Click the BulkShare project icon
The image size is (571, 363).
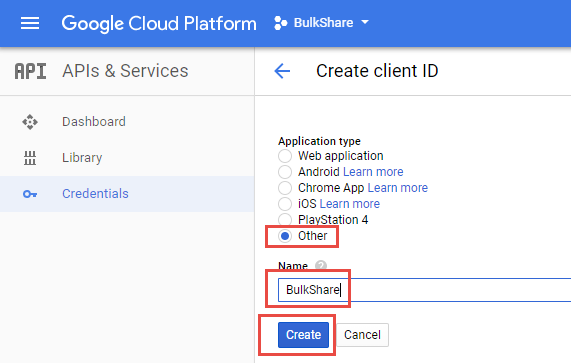[280, 23]
